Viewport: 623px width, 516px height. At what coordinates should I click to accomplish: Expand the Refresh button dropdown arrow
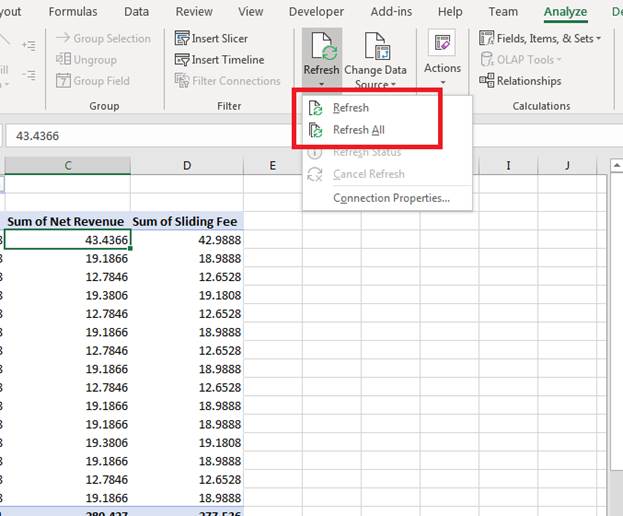coord(321,84)
